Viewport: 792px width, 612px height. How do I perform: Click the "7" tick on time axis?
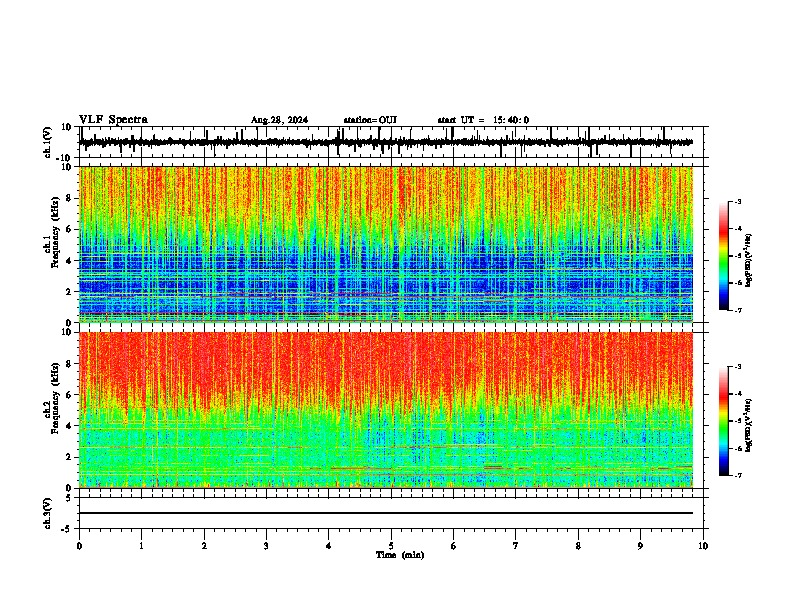click(516, 546)
